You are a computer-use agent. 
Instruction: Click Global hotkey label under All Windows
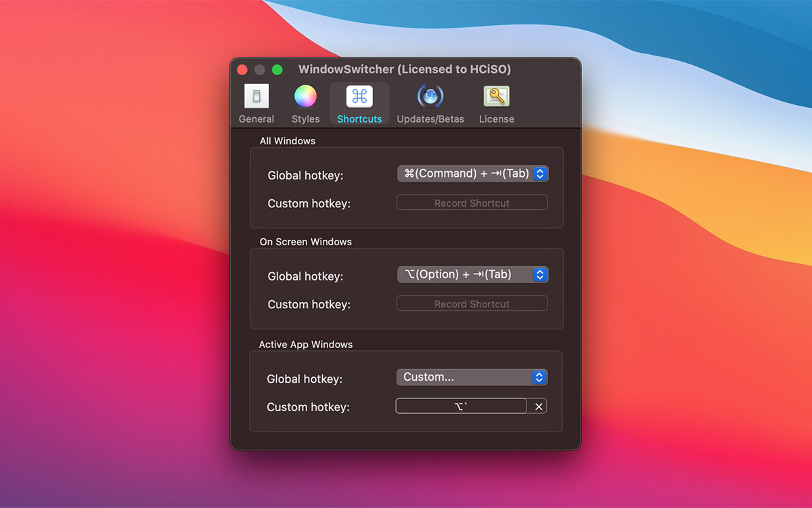305,175
